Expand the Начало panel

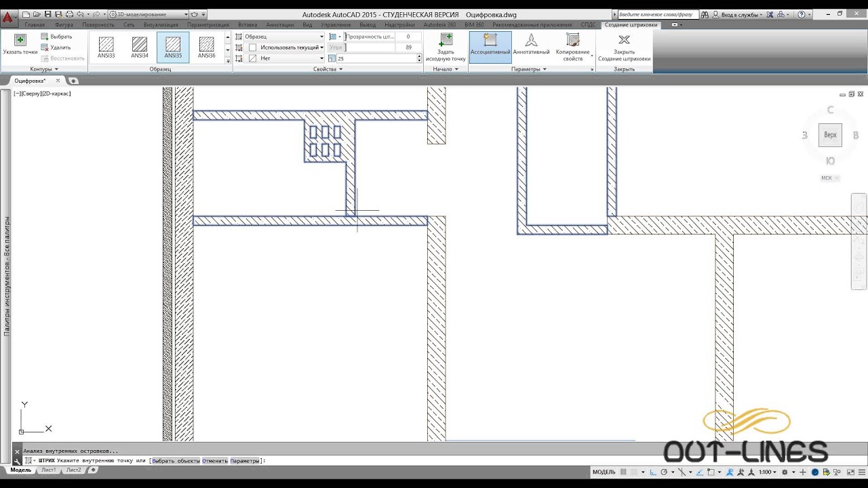click(446, 69)
